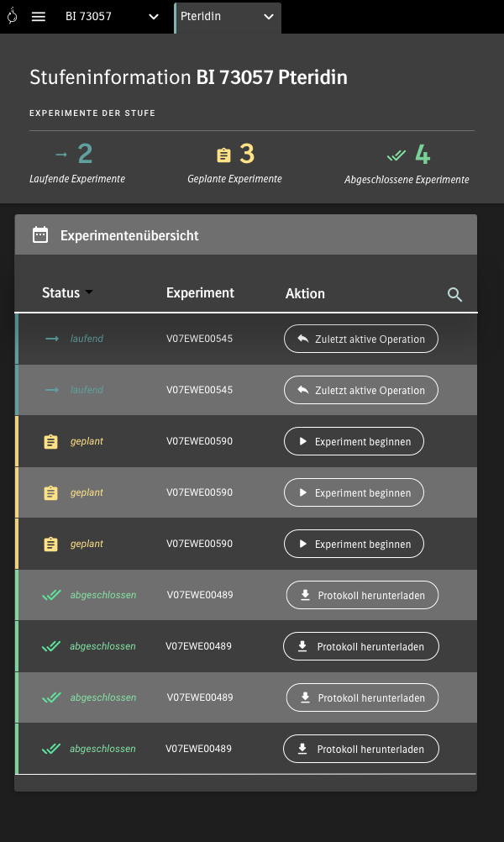The height and width of the screenshot is (842, 504).
Task: Click first Experiment beginnen button
Action: pyautogui.click(x=354, y=441)
